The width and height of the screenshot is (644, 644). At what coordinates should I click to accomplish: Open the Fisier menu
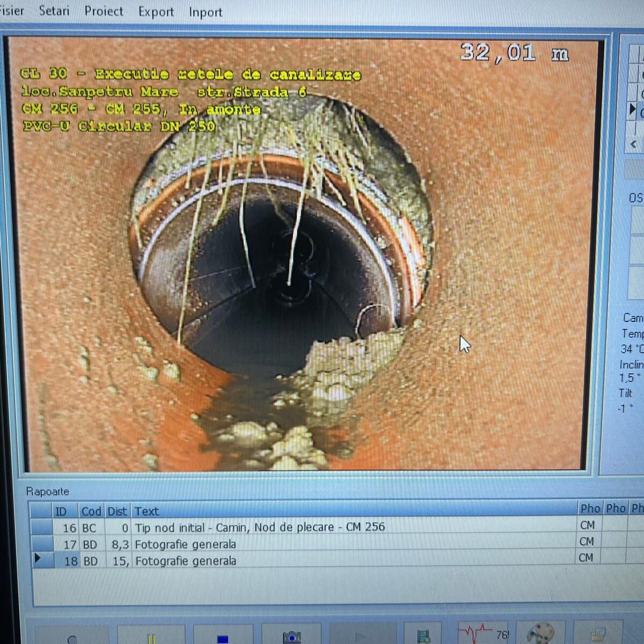[x=11, y=10]
